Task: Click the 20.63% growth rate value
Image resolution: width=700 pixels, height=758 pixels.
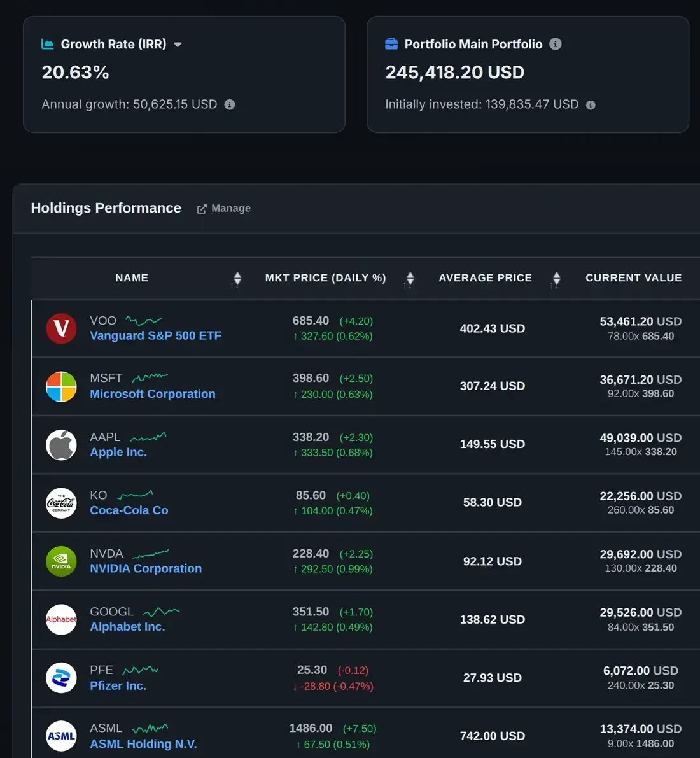Action: (76, 73)
